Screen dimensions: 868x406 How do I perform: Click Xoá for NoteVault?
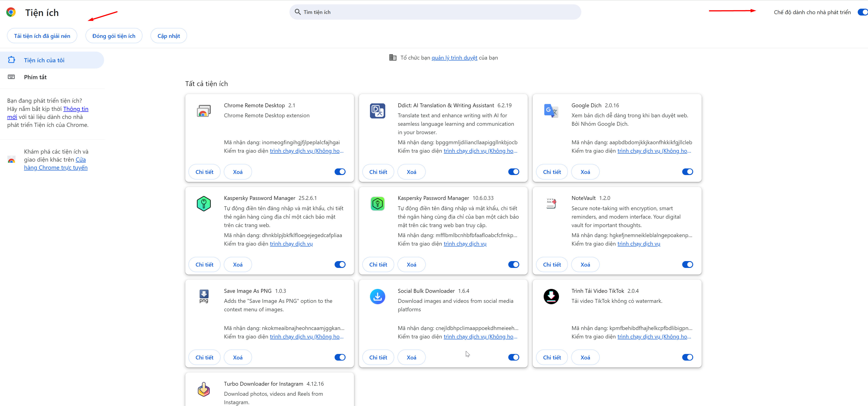(585, 265)
